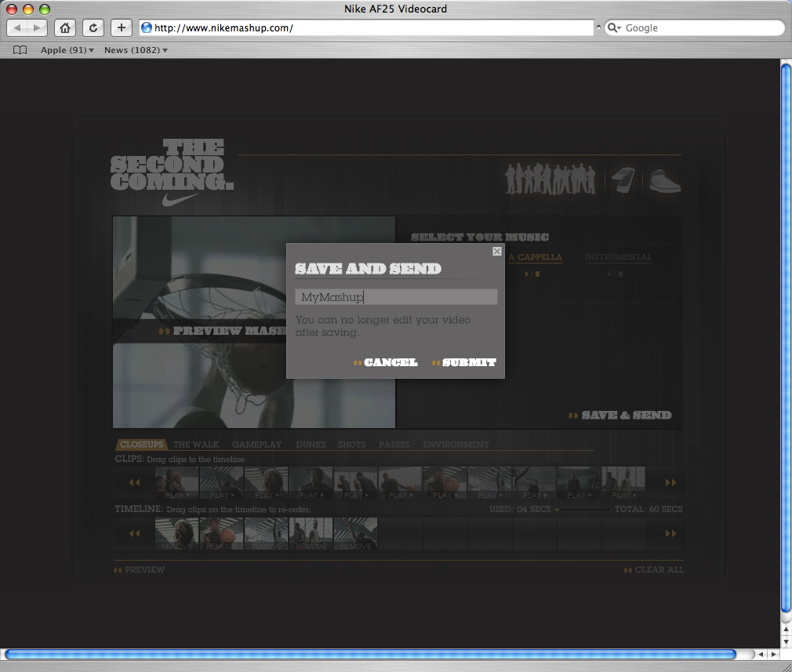Expand the News (1082) bookmarks dropdown
The height and width of the screenshot is (672, 792).
click(x=136, y=50)
